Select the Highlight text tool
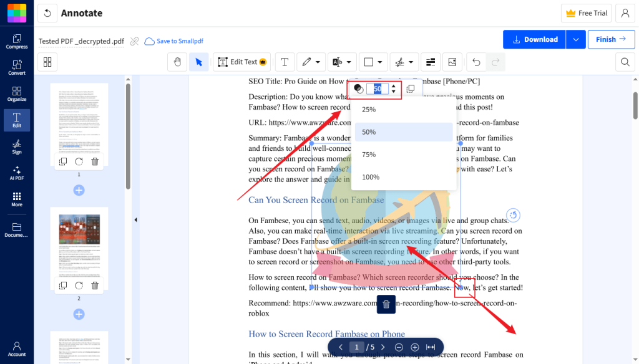The image size is (639, 364). 338,62
